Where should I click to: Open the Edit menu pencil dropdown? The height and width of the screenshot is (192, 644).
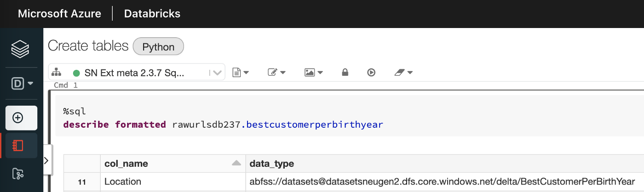(276, 73)
